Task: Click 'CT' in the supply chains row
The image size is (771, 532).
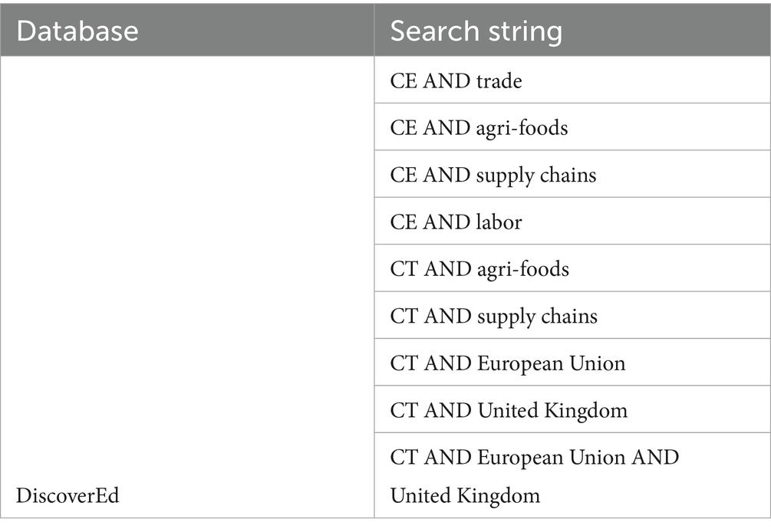Action: pos(404,317)
